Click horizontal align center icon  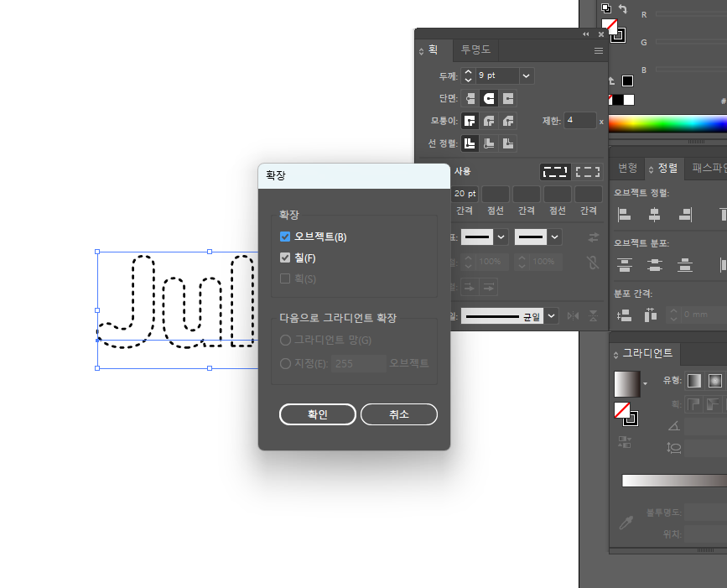[x=654, y=214]
